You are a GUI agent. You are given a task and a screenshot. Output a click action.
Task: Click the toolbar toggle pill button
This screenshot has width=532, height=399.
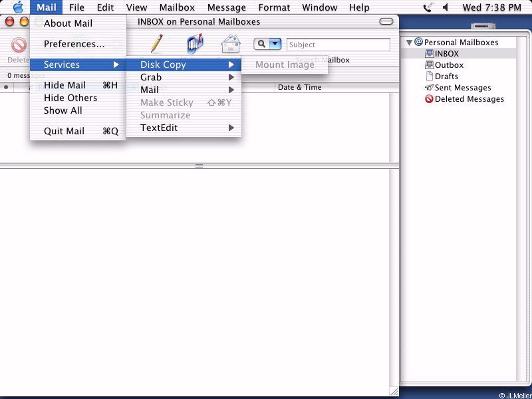(386, 22)
